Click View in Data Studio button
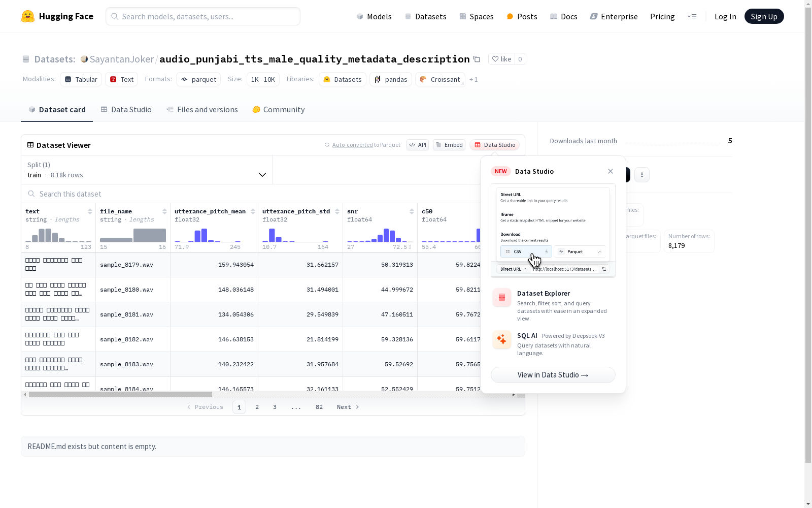 point(553,375)
